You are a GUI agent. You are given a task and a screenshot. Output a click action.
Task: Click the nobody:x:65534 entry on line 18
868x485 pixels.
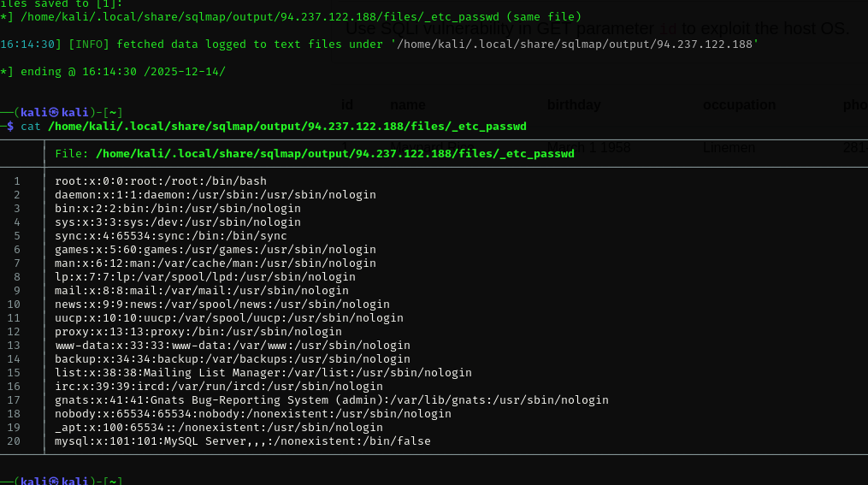[252, 414]
